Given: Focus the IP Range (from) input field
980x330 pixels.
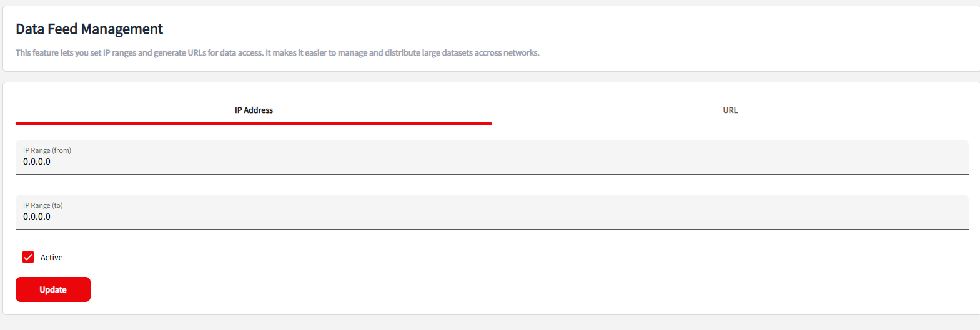Looking at the screenshot, I should point(492,157).
